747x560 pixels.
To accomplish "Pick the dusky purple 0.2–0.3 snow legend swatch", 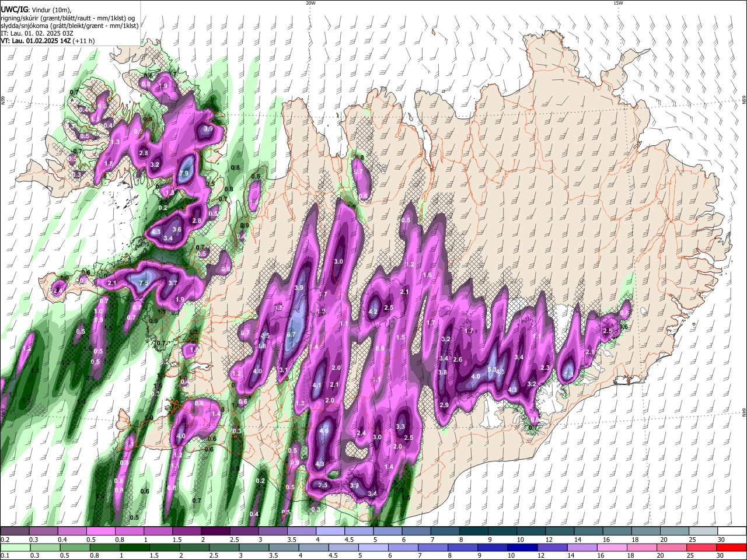I will (14, 531).
